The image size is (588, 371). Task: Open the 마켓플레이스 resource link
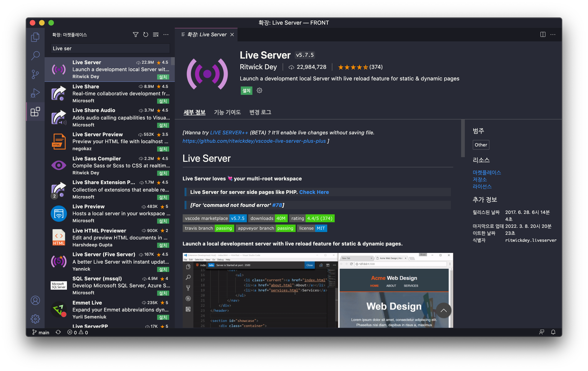point(486,172)
